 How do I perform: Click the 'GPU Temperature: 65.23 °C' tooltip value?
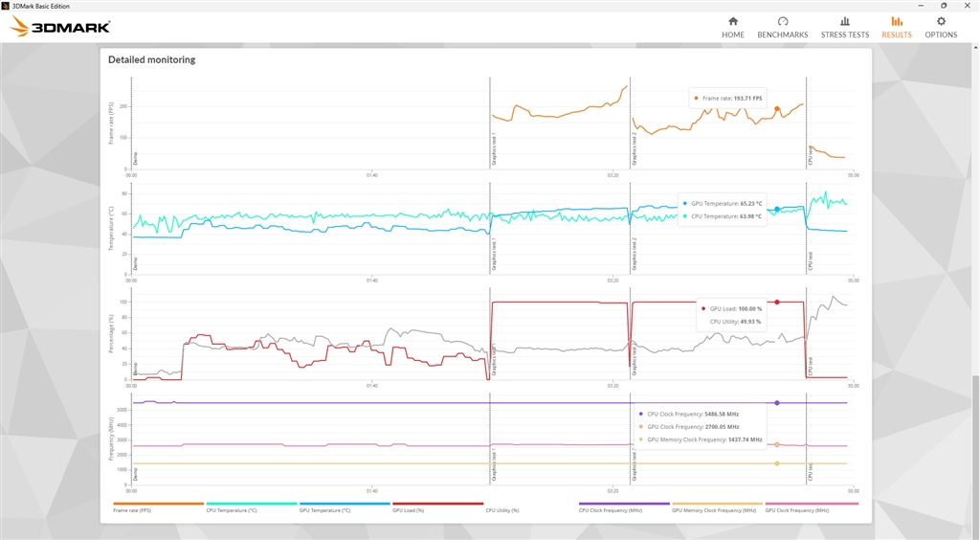(726, 204)
